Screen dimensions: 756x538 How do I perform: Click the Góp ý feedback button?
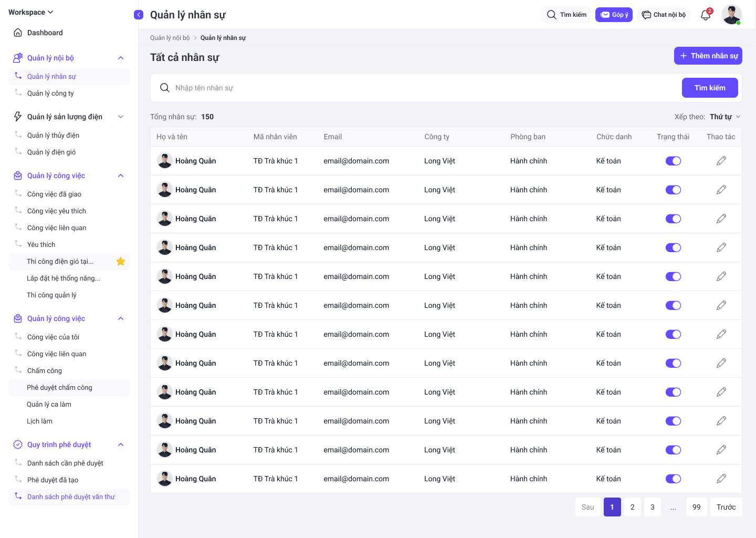(x=614, y=15)
